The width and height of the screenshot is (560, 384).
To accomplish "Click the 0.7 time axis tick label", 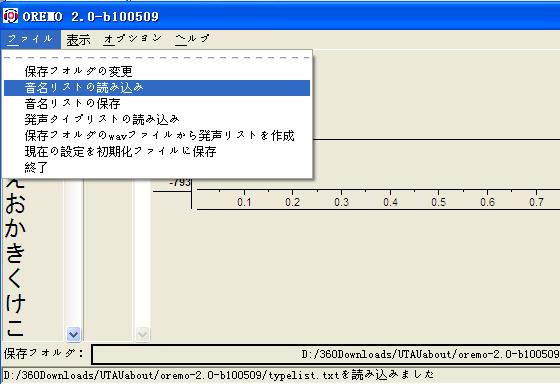I will click(x=536, y=202).
